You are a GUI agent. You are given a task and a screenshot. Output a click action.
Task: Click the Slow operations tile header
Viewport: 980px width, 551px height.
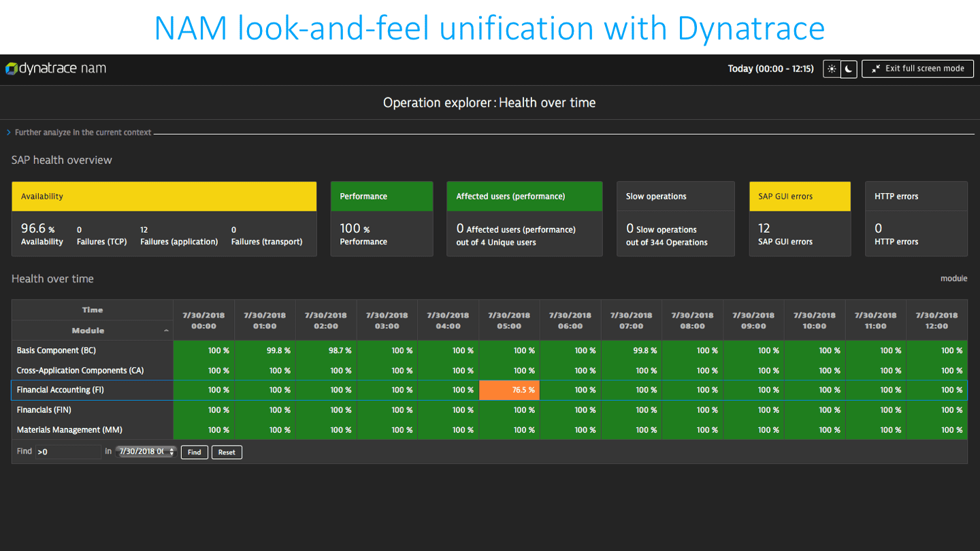(675, 197)
